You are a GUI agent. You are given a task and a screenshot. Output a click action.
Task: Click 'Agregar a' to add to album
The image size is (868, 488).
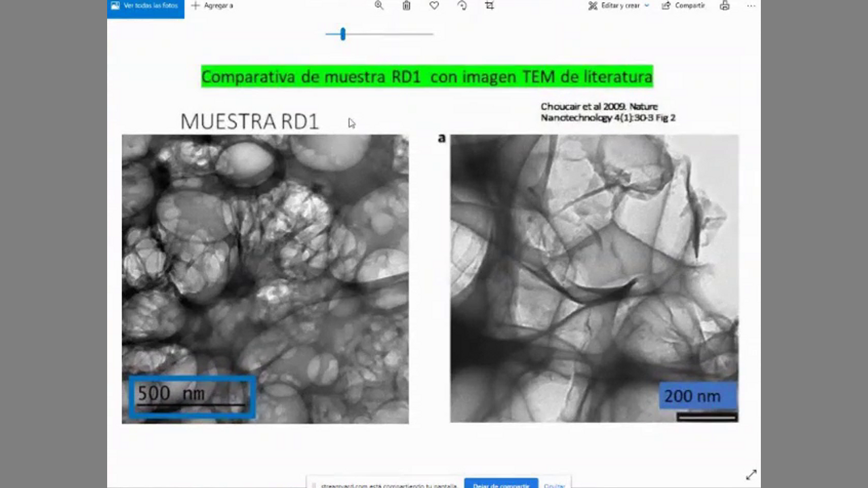(212, 5)
